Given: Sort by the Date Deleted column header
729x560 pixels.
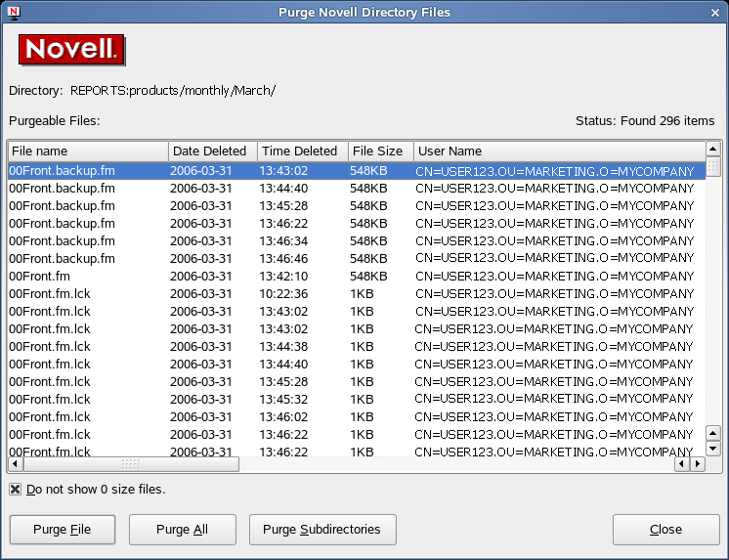Looking at the screenshot, I should (x=213, y=151).
